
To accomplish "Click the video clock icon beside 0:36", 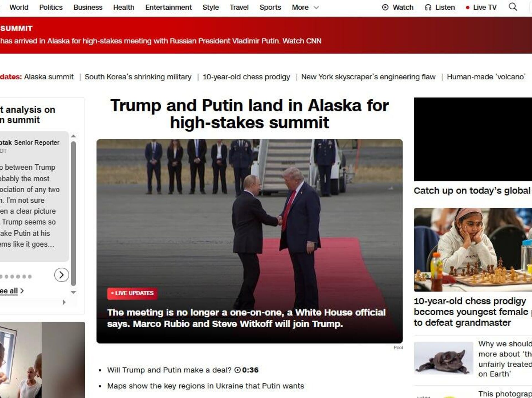I will 237,370.
